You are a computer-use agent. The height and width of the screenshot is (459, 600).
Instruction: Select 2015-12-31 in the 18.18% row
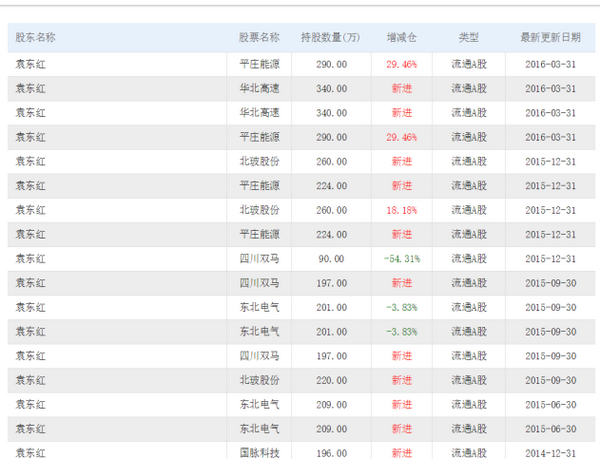click(x=550, y=210)
